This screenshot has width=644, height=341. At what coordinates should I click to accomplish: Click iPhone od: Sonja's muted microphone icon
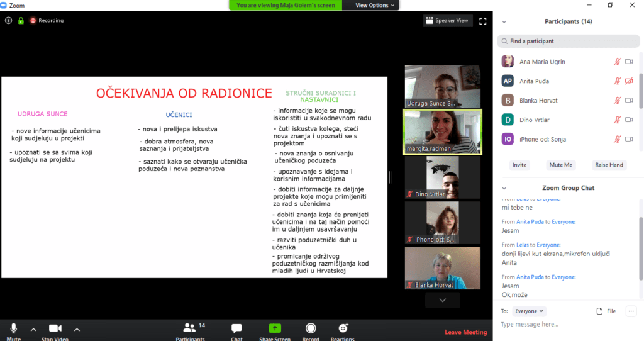(618, 139)
